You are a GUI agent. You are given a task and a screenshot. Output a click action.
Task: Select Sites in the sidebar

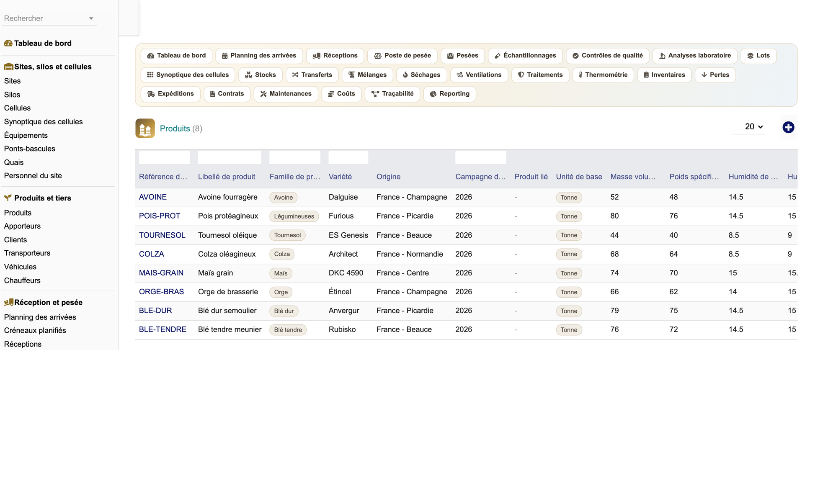tap(12, 81)
